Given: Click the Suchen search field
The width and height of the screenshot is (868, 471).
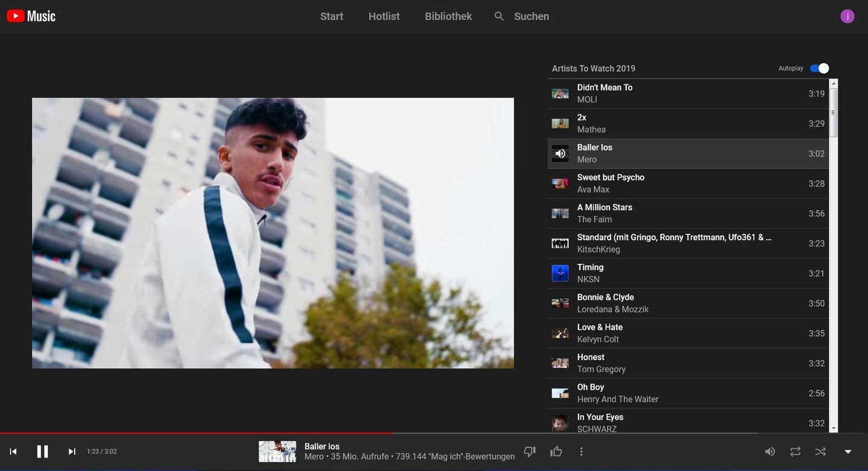Looking at the screenshot, I should (532, 16).
